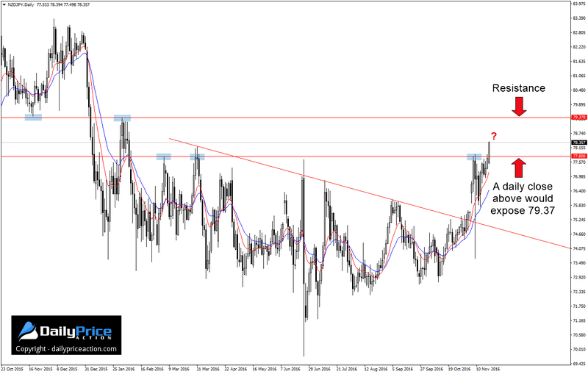The image size is (588, 374).
Task: Click the 10 Nov 2016 date label
Action: coord(488,369)
